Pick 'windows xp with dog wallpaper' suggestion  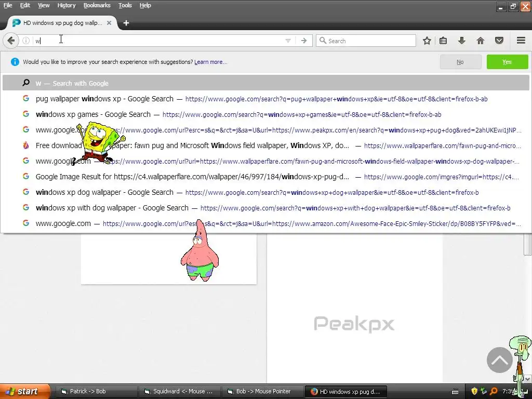(x=265, y=208)
